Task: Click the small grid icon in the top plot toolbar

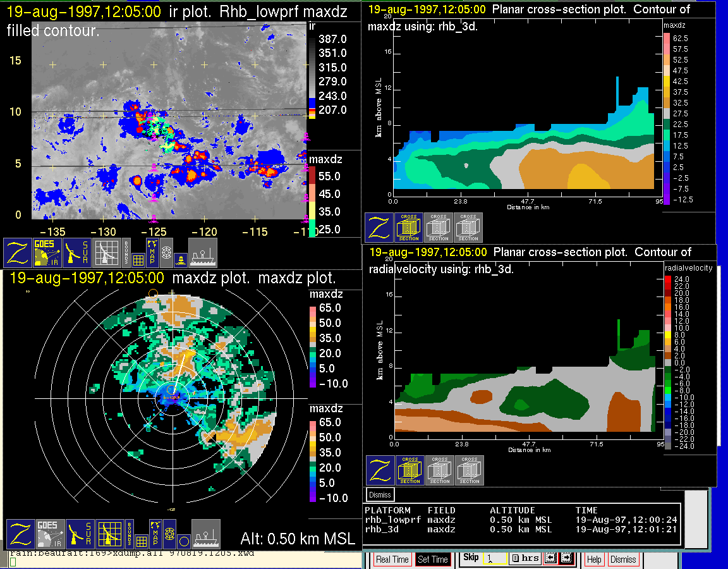Action: click(138, 259)
